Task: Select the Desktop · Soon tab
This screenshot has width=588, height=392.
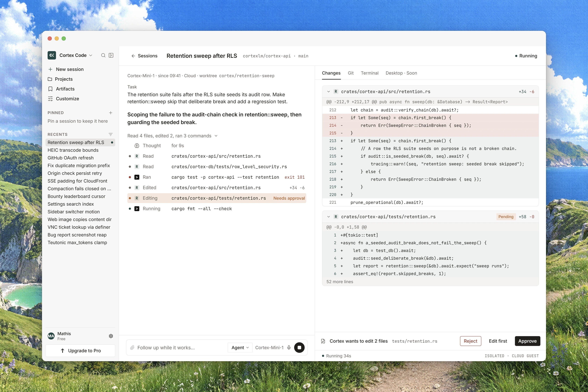Action: coord(401,73)
